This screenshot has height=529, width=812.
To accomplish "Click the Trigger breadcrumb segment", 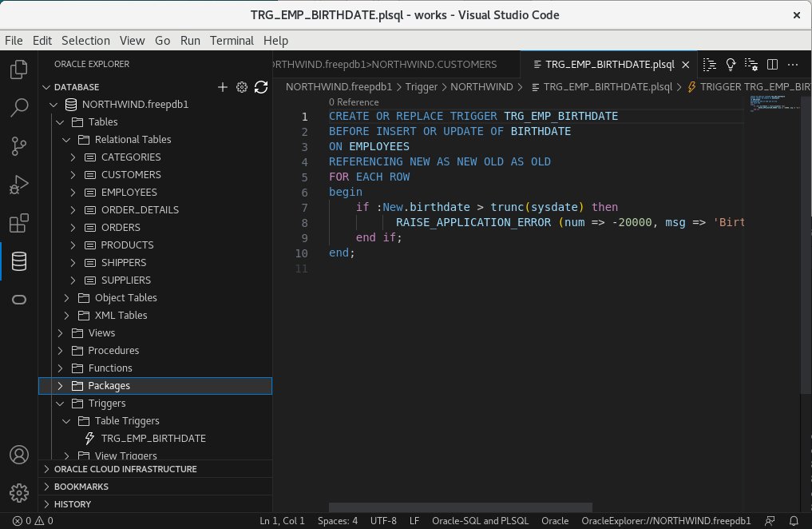I will 421,87.
